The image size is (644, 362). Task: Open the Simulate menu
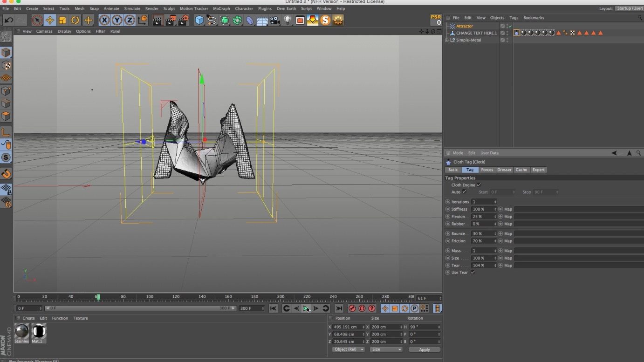click(132, 8)
